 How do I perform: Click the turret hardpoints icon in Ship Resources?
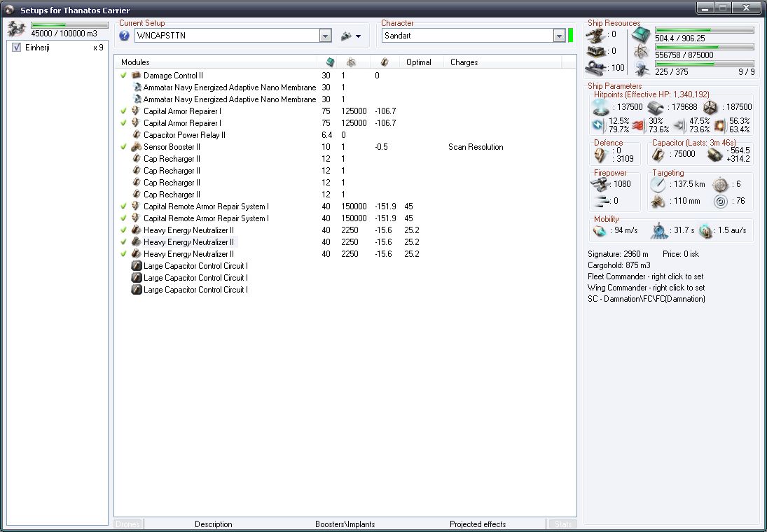[x=595, y=35]
